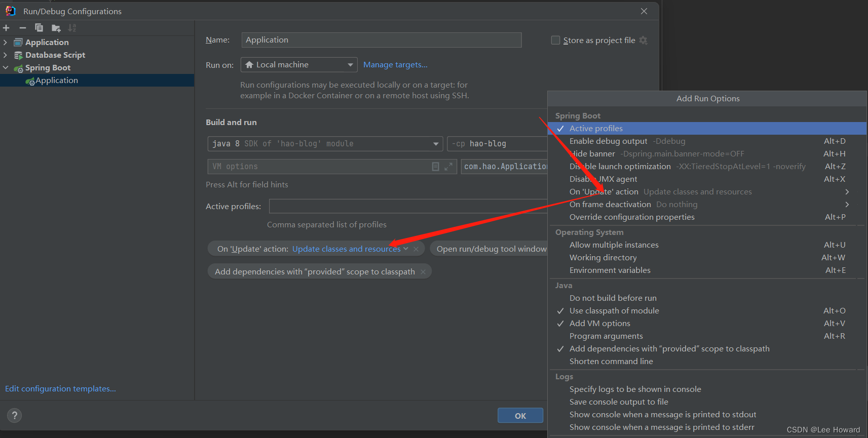This screenshot has height=438, width=868.
Task: Open On frame deactivation submenu
Action: [707, 205]
